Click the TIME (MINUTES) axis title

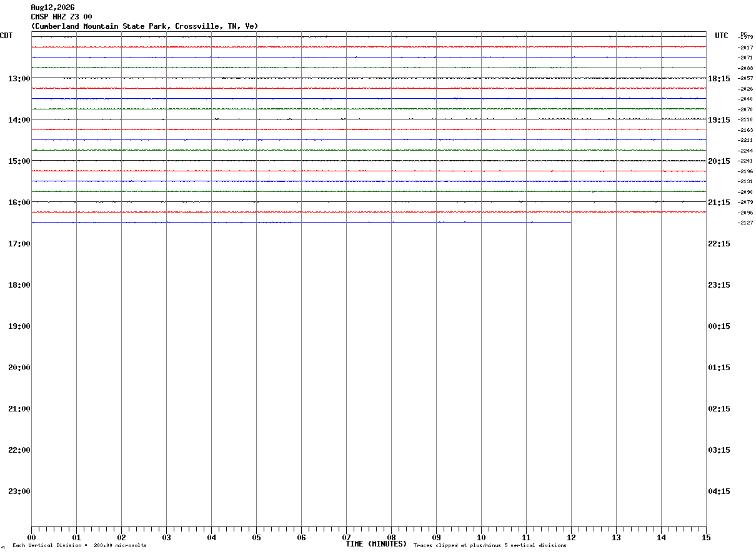coord(376,544)
